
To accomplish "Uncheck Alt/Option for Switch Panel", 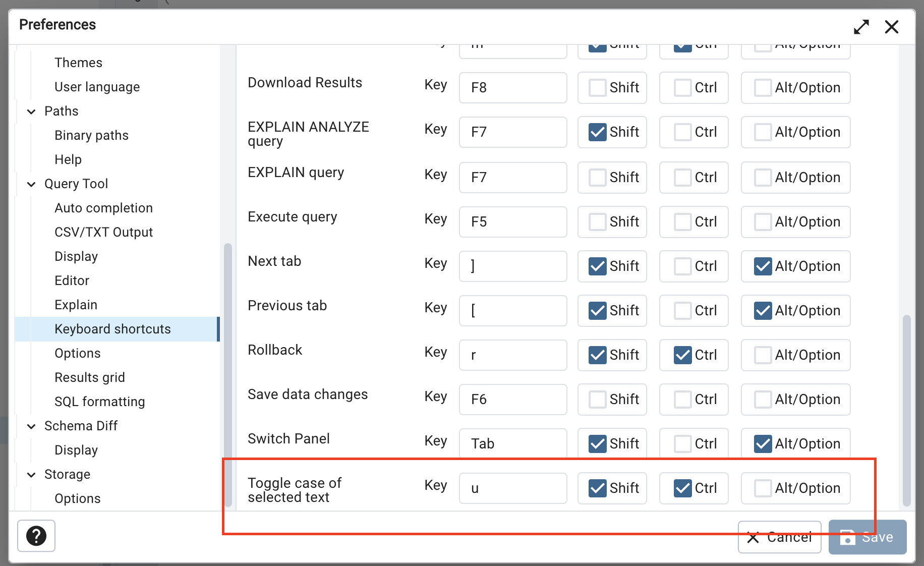I will [x=762, y=443].
